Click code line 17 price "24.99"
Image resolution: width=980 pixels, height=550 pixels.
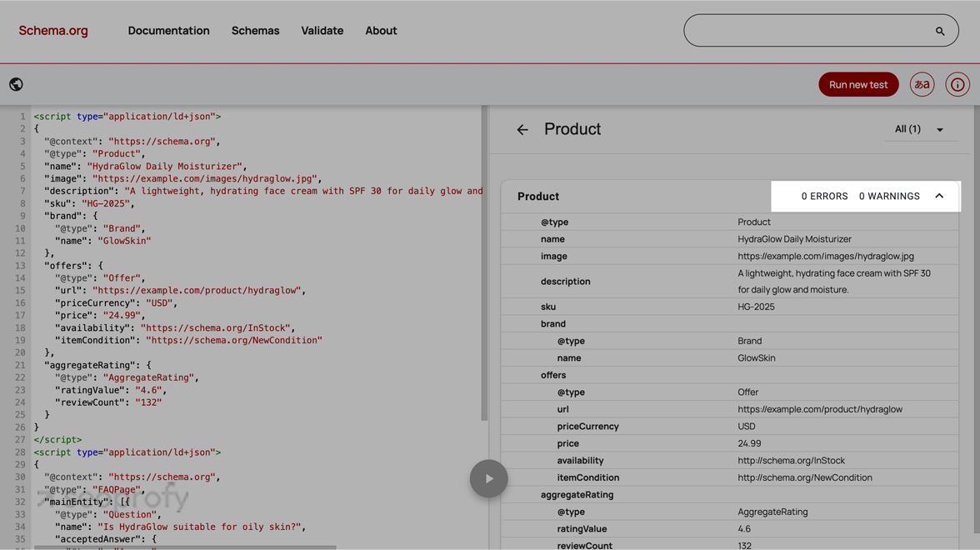(x=100, y=316)
